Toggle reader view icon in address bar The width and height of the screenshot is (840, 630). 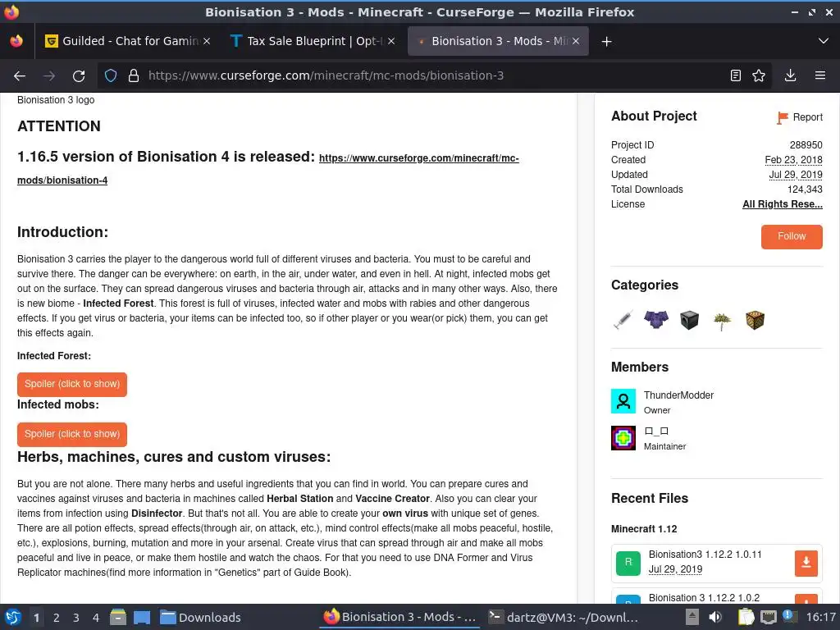[x=736, y=75]
